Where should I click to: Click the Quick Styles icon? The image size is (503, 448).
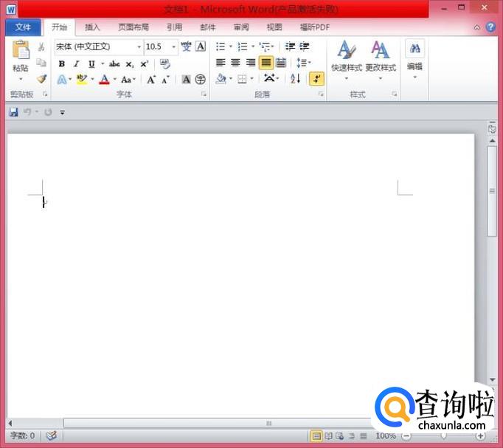click(x=347, y=49)
